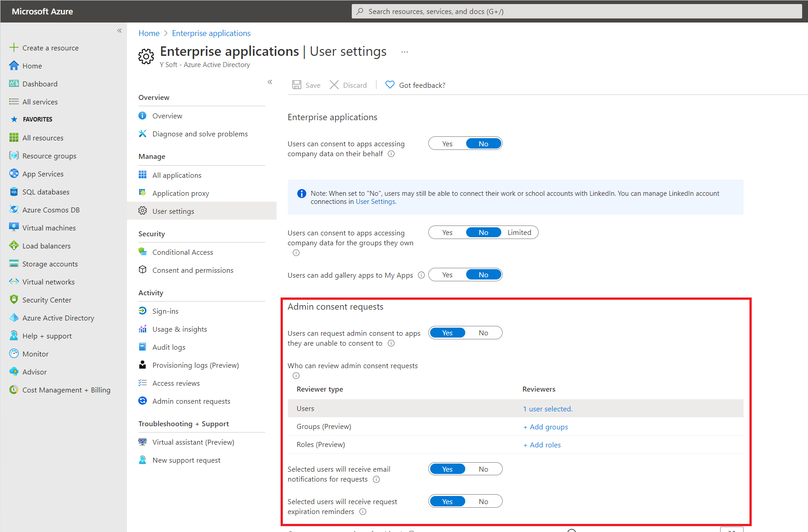This screenshot has width=808, height=532.
Task: Open Consent and permissions menu item
Action: click(193, 270)
